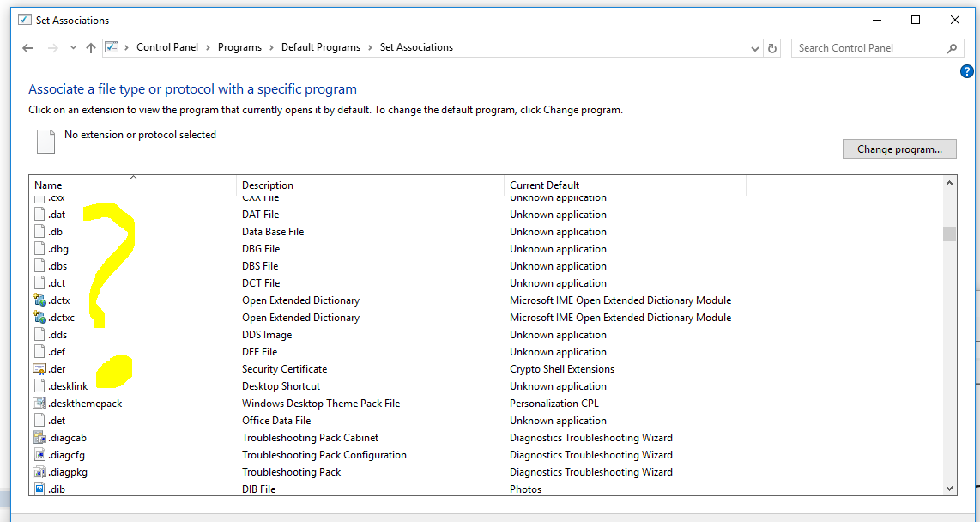This screenshot has width=980, height=522.
Task: Click the list scrollbar thumb
Action: pos(949,234)
